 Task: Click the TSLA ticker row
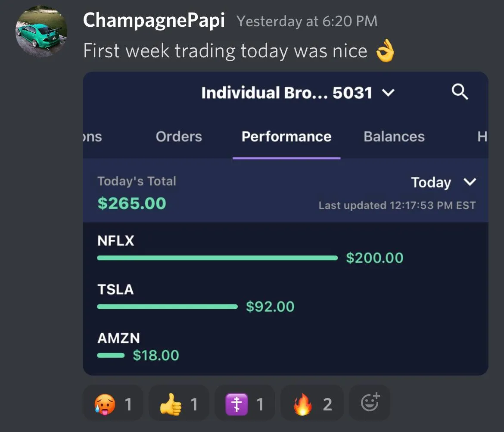tap(115, 290)
